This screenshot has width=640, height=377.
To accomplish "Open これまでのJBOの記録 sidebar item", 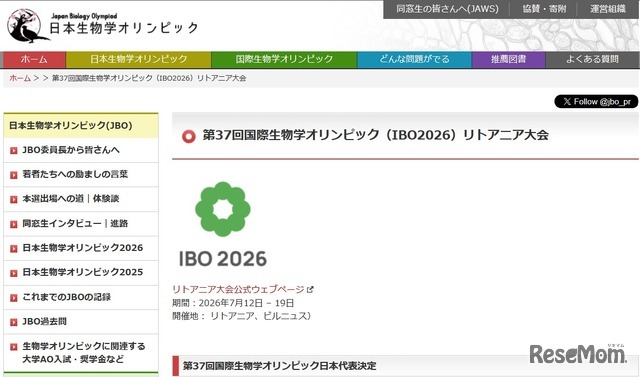I will click(81, 297).
